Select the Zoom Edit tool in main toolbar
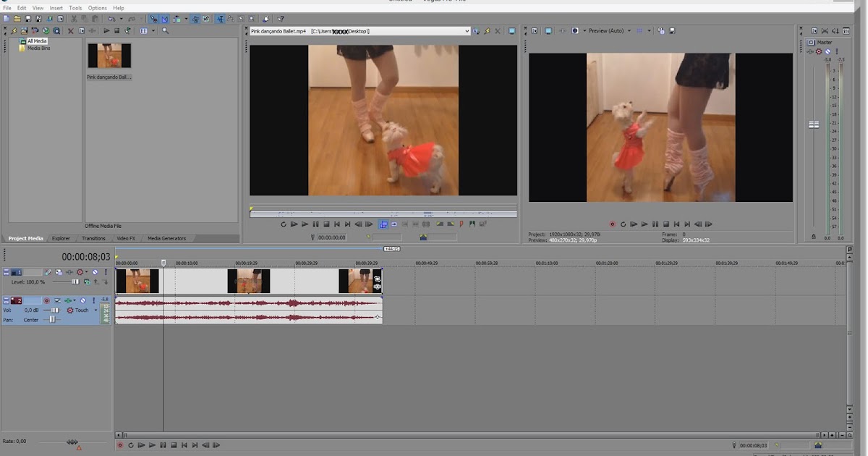 coord(252,19)
